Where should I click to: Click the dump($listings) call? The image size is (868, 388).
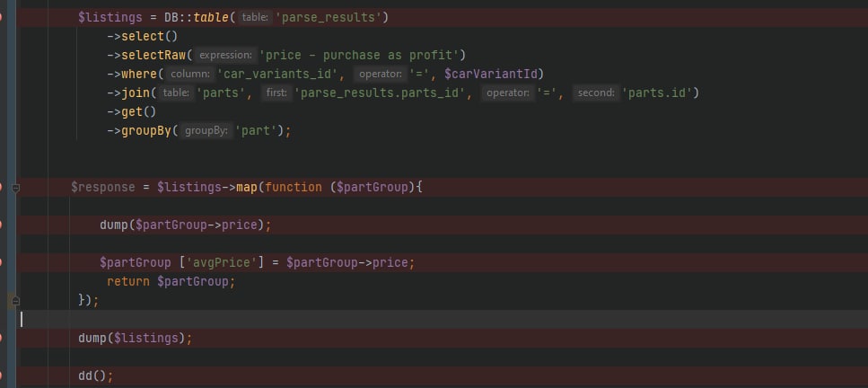tap(132, 338)
